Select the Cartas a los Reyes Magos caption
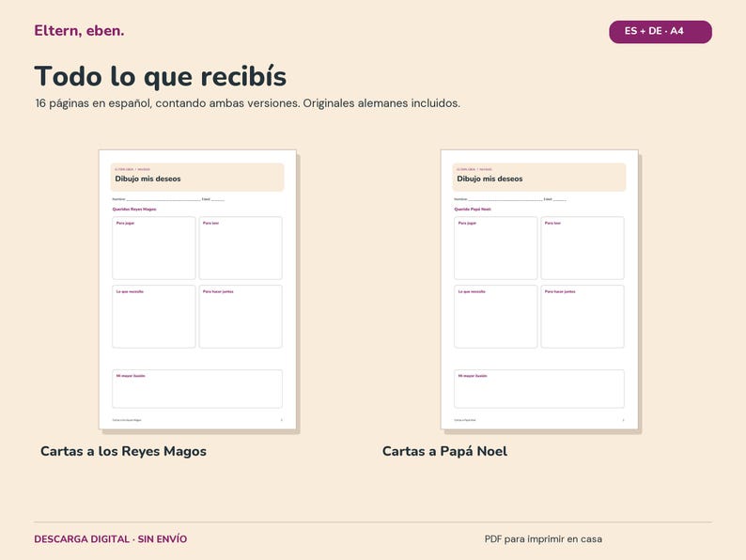Screen dimensions: 746x560 (x=123, y=451)
